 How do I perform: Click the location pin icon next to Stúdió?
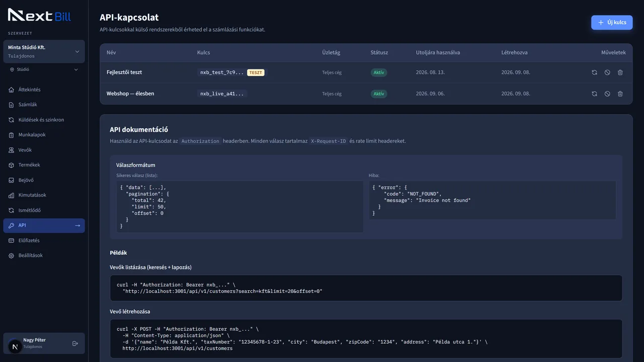pos(12,69)
